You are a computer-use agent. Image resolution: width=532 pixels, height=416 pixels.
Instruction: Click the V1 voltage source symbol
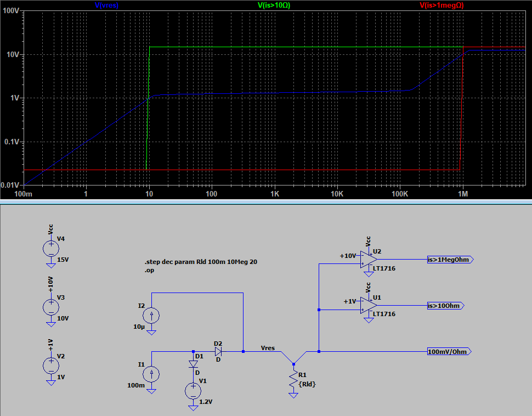tap(193, 391)
